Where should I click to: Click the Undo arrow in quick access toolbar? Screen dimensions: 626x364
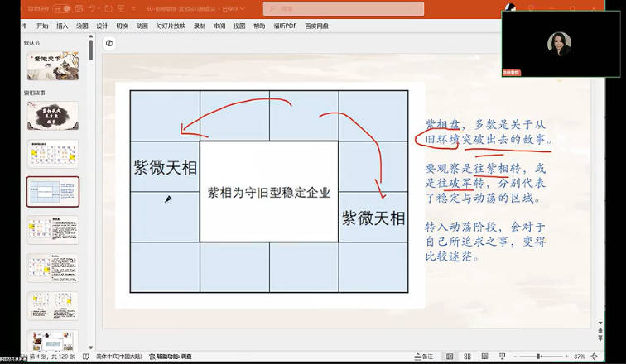pos(92,8)
